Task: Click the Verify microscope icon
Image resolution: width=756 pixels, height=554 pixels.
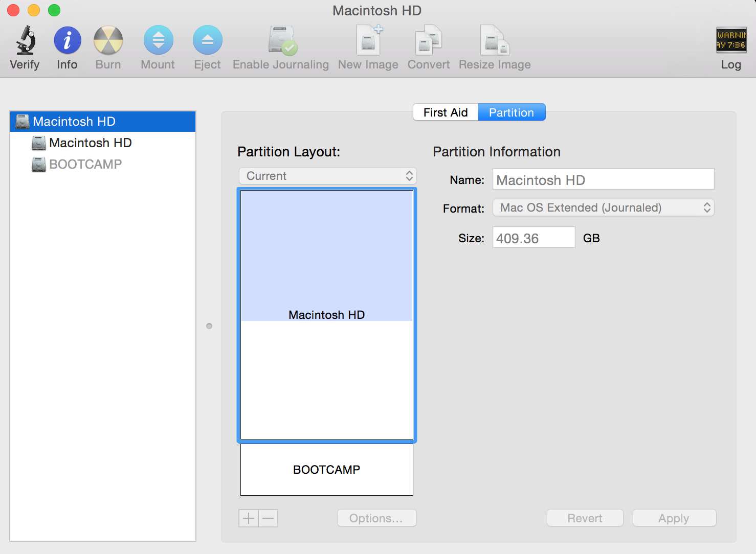Action: click(25, 40)
